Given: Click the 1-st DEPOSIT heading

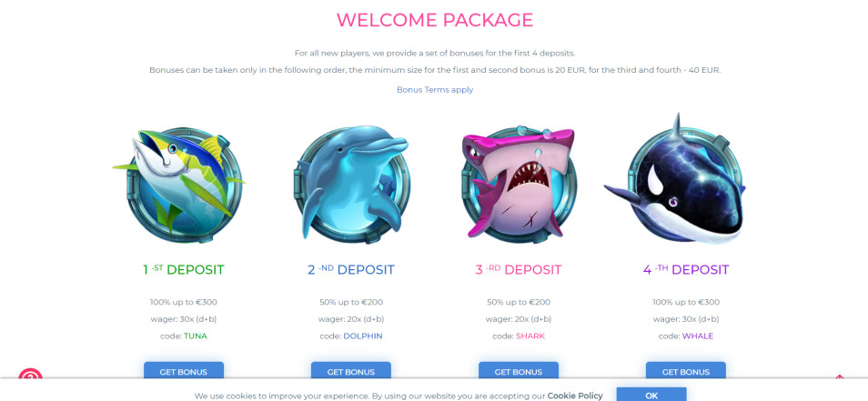Looking at the screenshot, I should pyautogui.click(x=184, y=270).
